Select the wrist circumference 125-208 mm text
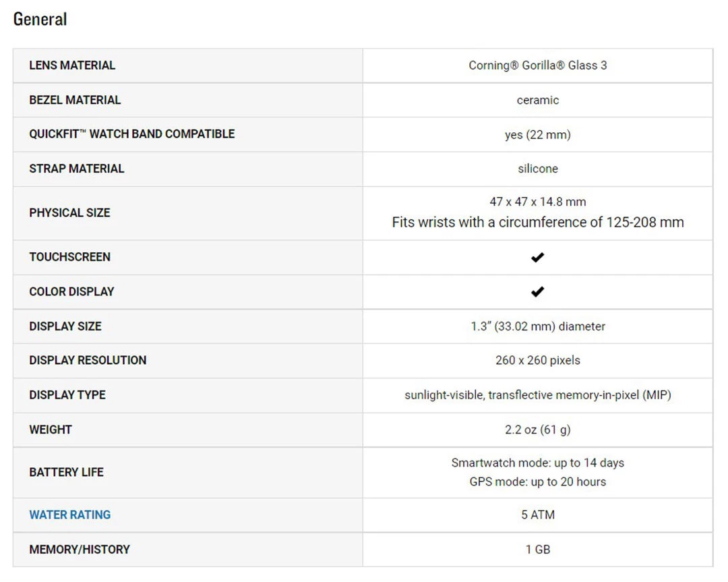Screen dimensions: 728x582 click(x=537, y=222)
